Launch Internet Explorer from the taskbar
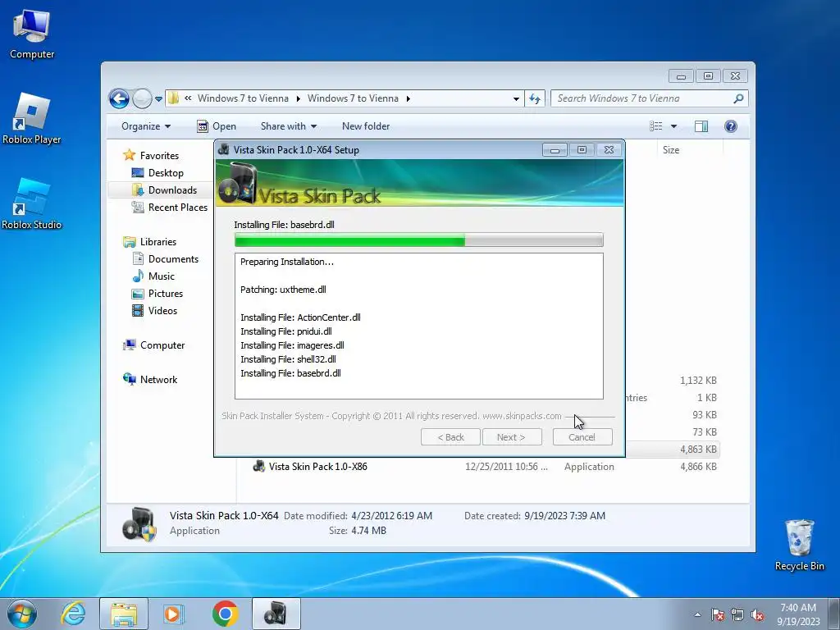Viewport: 840px width, 630px height. tap(73, 614)
